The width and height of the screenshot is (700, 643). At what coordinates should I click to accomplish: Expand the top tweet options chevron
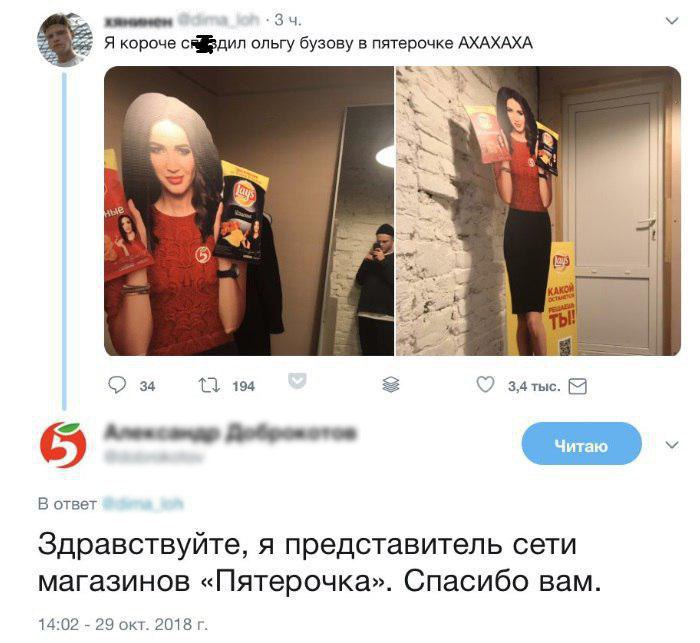click(671, 21)
